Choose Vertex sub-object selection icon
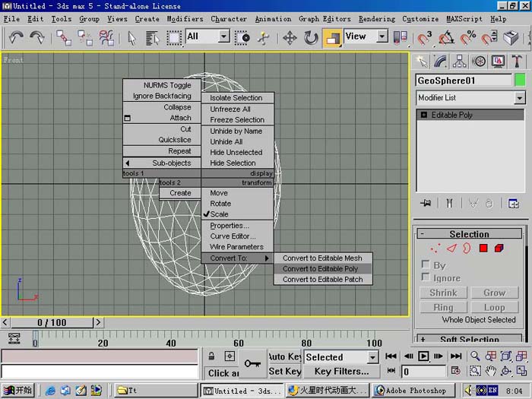Screen dimensions: 532x399 click(435, 249)
